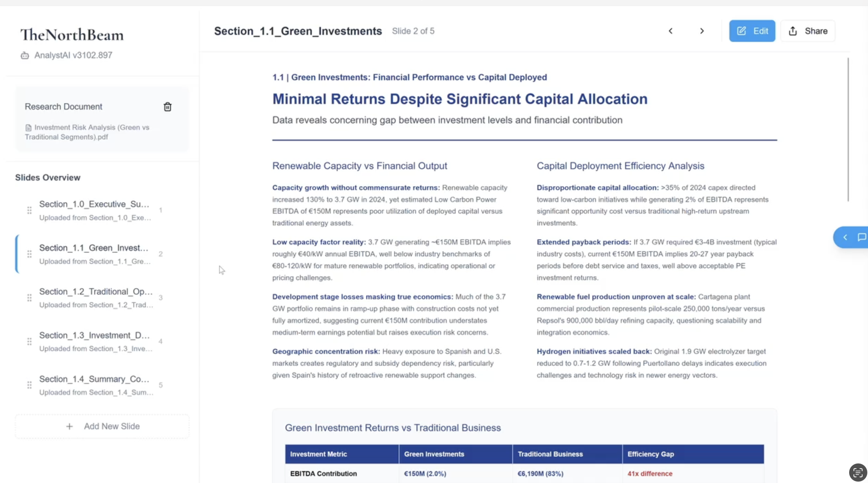Click the Share button
Image resolution: width=868 pixels, height=483 pixels.
(x=808, y=31)
